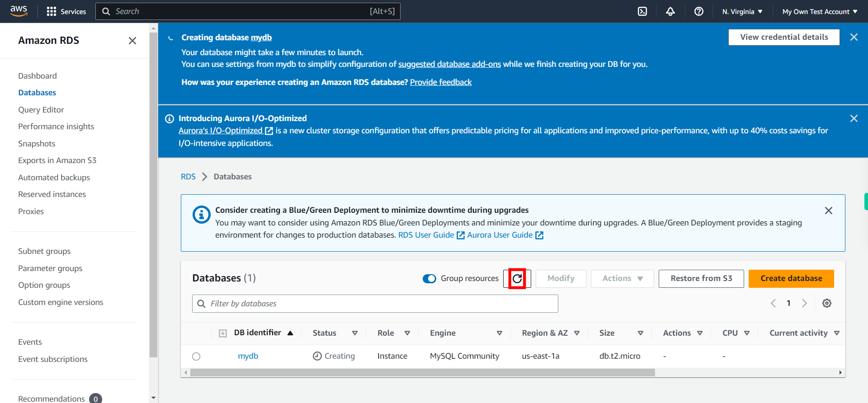868x403 pixels.
Task: Click RDS breadcrumb link
Action: (188, 177)
